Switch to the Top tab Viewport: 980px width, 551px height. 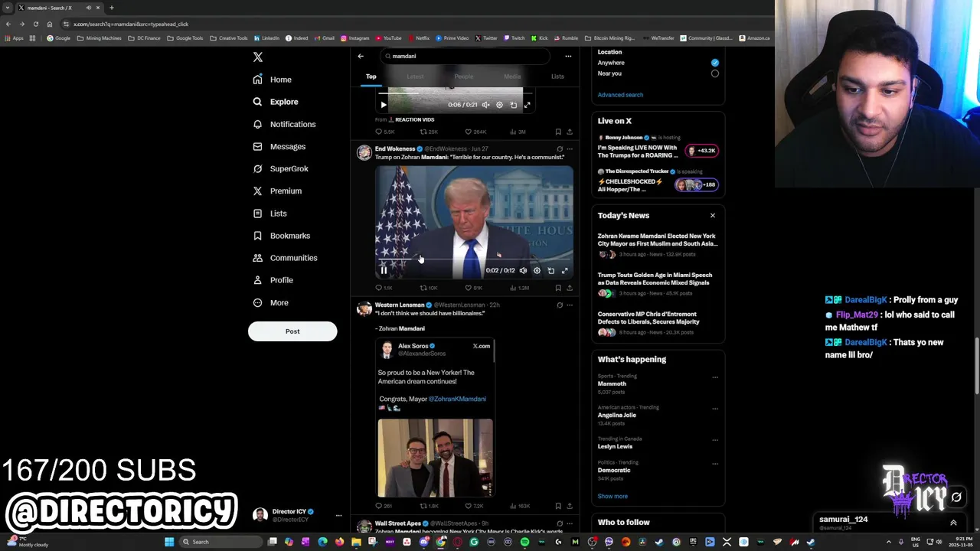tap(371, 77)
